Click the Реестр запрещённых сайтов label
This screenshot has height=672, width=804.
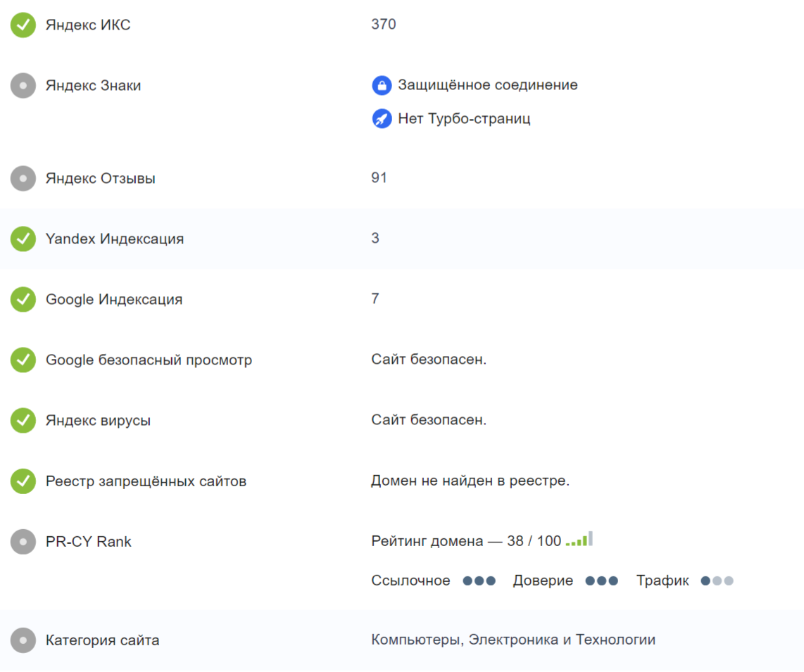(x=146, y=481)
